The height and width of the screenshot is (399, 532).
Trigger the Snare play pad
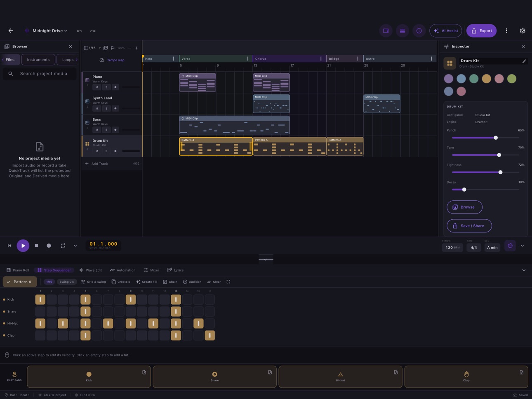pos(214,376)
